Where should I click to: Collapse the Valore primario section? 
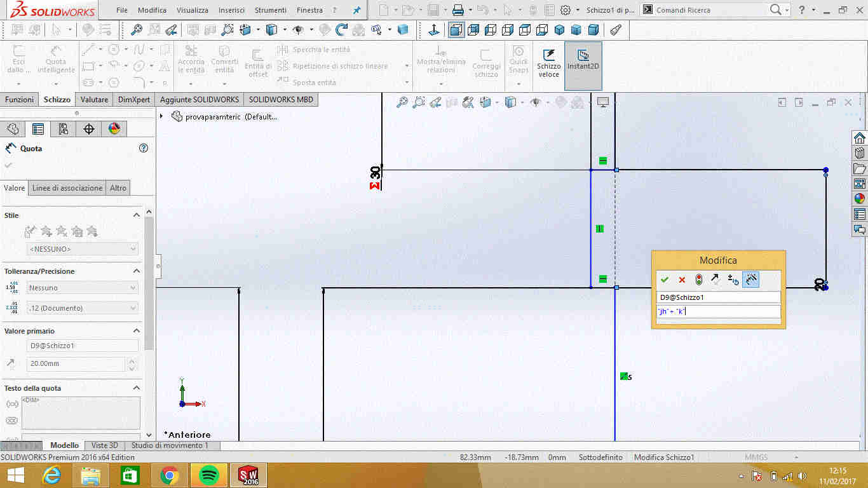pos(136,331)
